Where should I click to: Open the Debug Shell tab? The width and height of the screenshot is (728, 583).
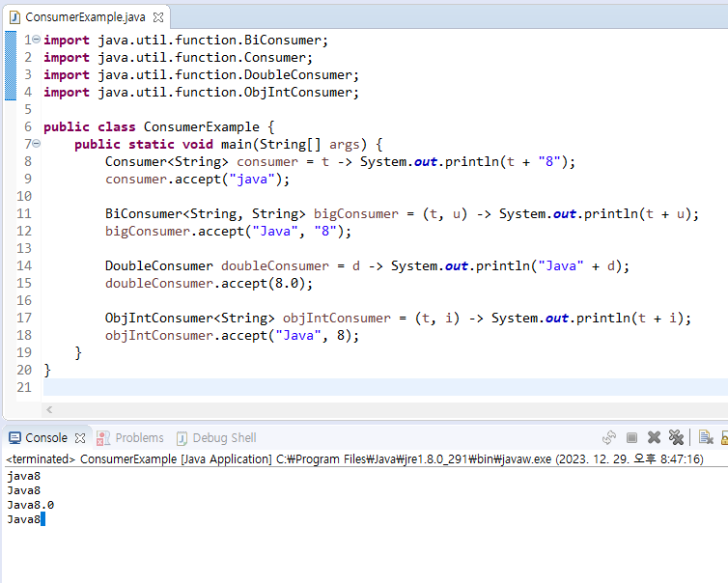click(x=224, y=437)
